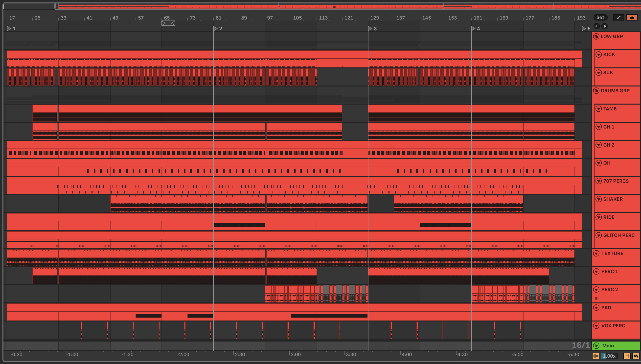
Task: Unfold the SHAKER track arrow
Action: (598, 199)
